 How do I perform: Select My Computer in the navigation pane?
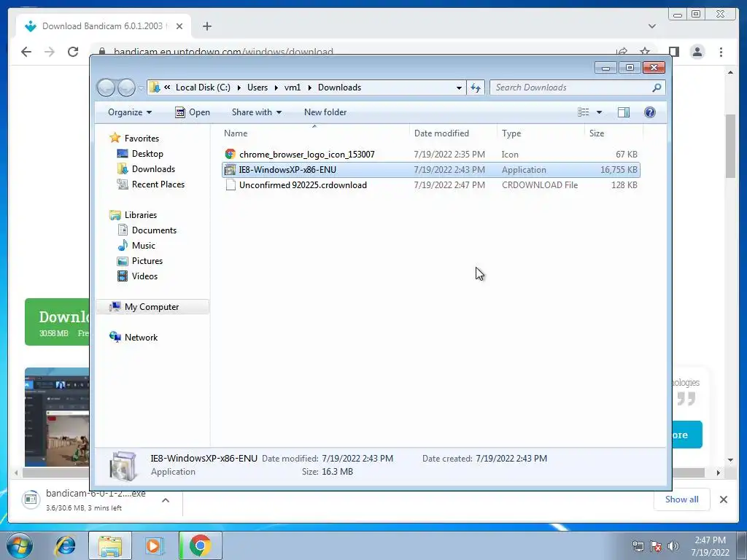click(152, 307)
